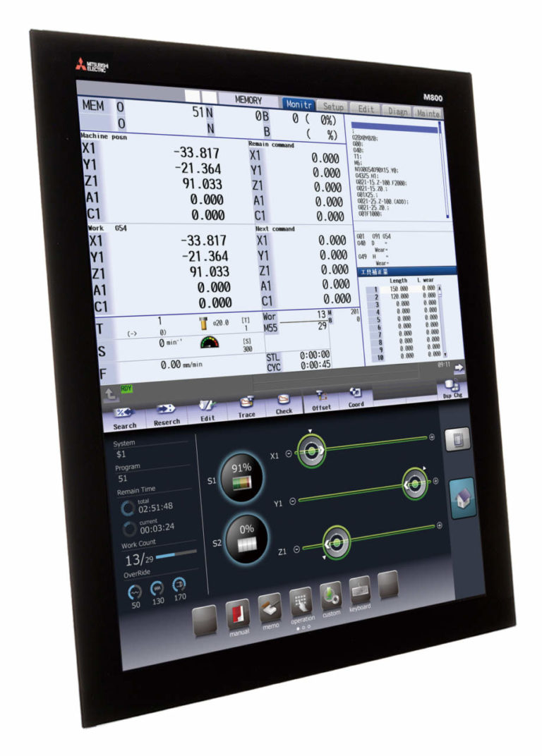Click the Z1 axis plus button

pos(439,525)
